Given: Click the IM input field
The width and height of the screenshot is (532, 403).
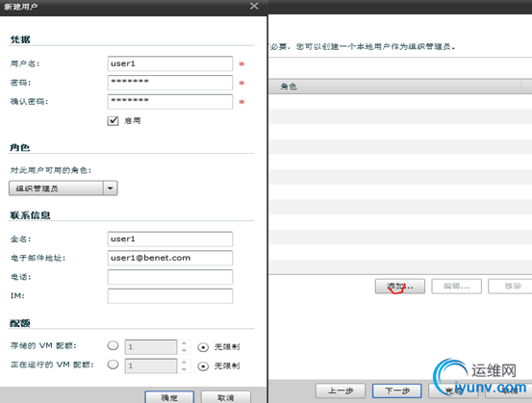Looking at the screenshot, I should click(x=170, y=296).
